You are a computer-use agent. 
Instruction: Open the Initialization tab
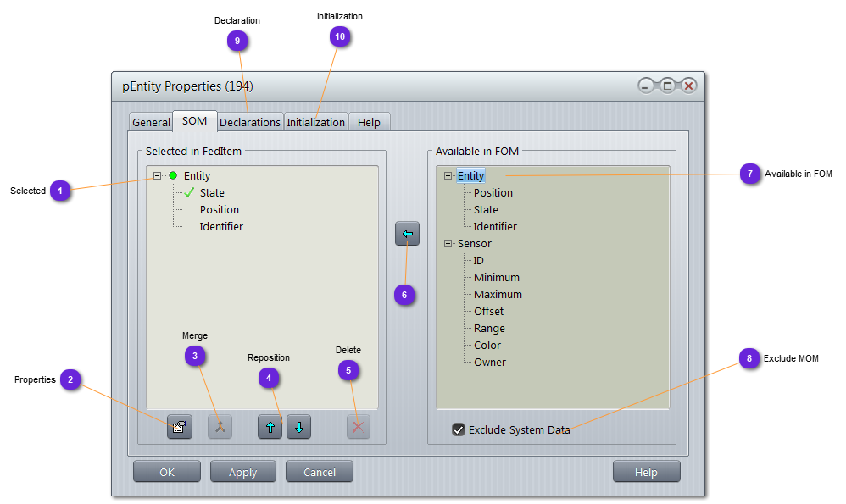click(x=315, y=122)
